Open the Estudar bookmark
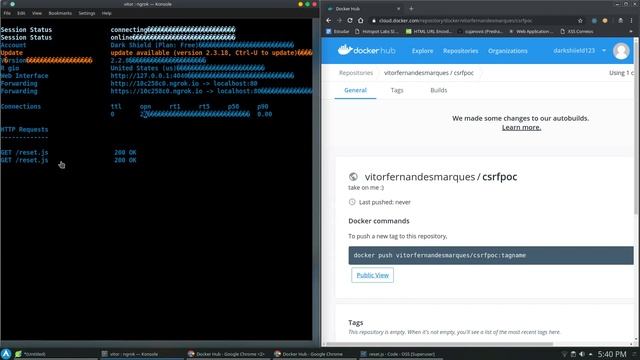Image resolution: width=640 pixels, height=360 pixels. coord(338,31)
